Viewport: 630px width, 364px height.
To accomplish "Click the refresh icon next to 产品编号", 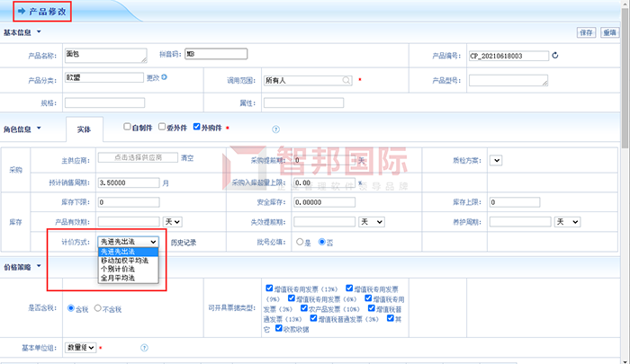I will coord(555,56).
